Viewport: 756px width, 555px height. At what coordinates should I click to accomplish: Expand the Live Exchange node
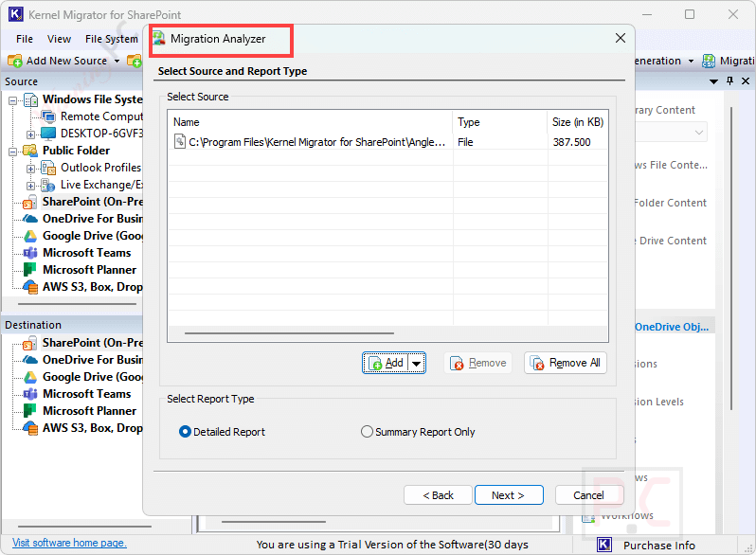point(30,186)
